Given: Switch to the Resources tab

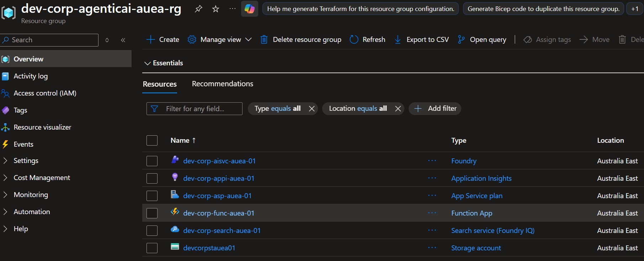Looking at the screenshot, I should tap(160, 84).
